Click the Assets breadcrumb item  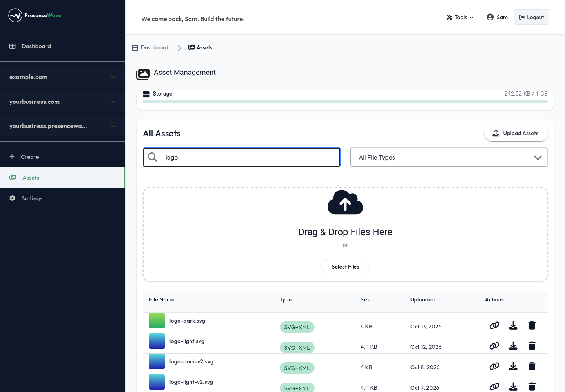tap(200, 47)
